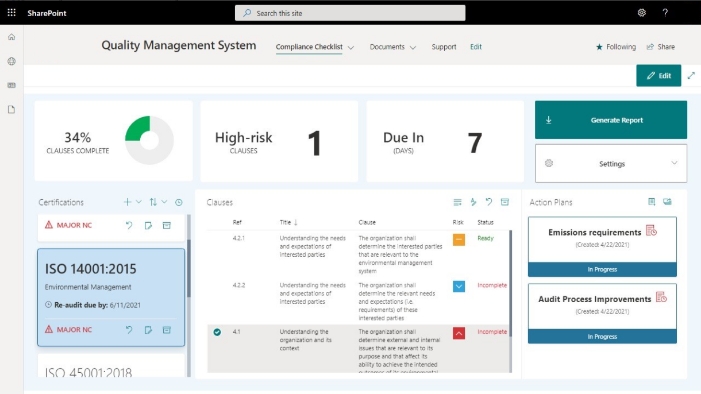Viewport: 701px width, 394px height.
Task: Click the undo icon in Clauses header
Action: pyautogui.click(x=489, y=202)
